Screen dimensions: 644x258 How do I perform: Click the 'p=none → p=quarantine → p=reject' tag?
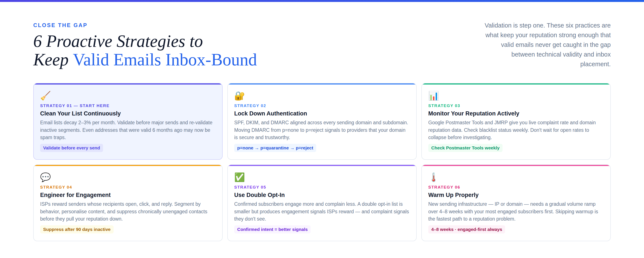pyautogui.click(x=275, y=148)
